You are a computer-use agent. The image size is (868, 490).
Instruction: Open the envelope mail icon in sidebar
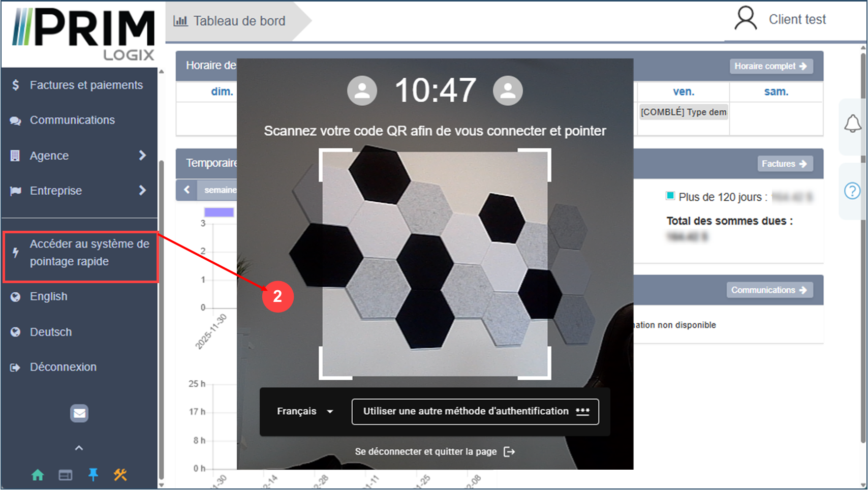point(79,413)
